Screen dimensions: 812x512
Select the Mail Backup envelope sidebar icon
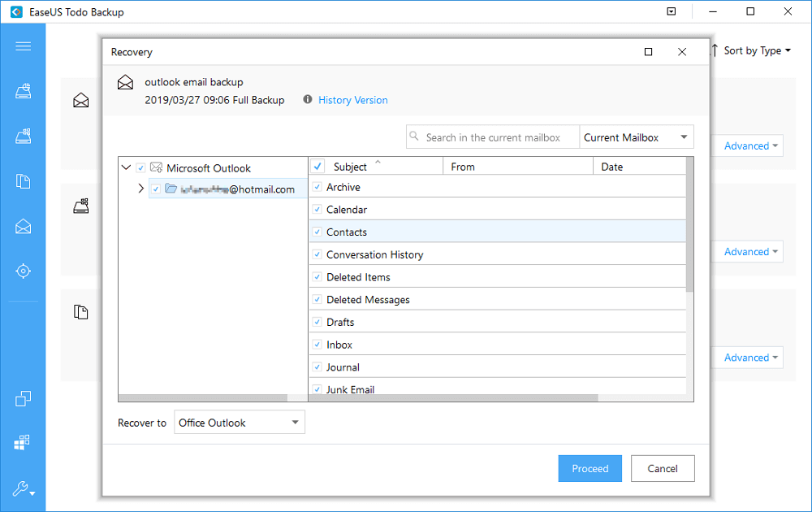pyautogui.click(x=23, y=227)
